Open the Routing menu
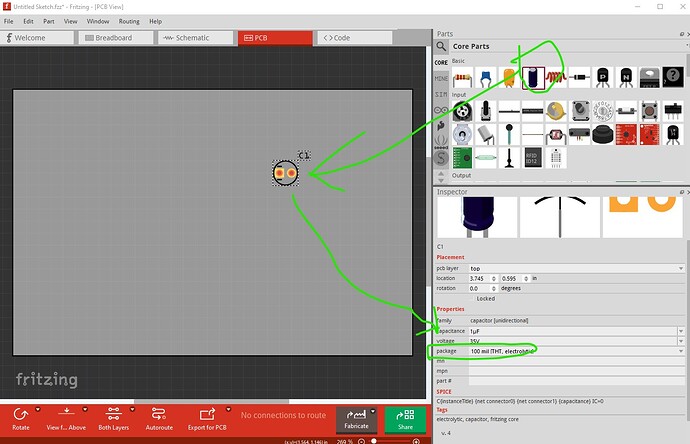 129,21
